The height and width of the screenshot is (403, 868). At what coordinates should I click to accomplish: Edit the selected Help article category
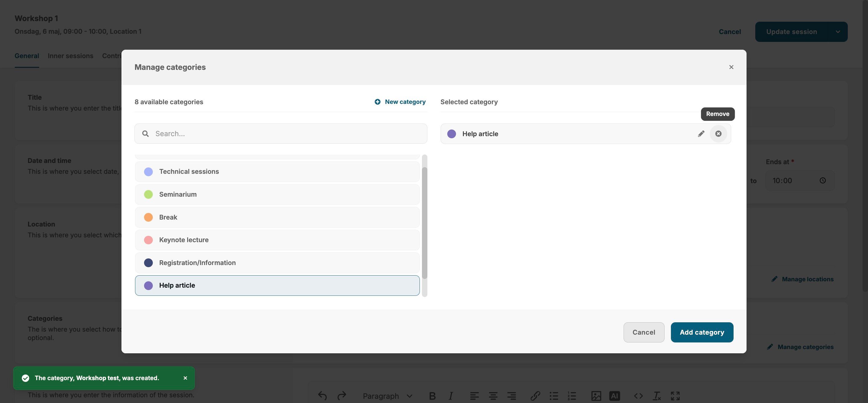(x=701, y=134)
